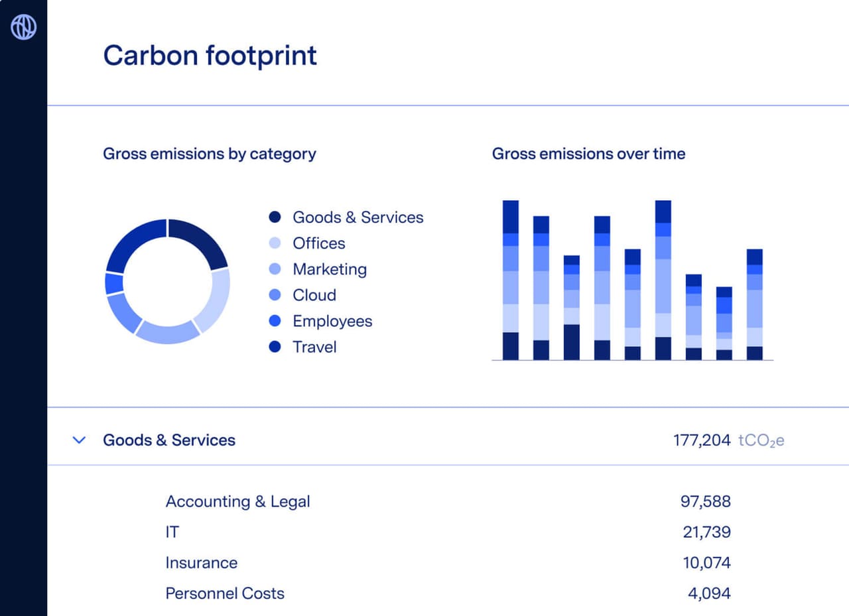The image size is (849, 616).
Task: Collapse the Goods & Services section chevron
Action: (x=79, y=440)
